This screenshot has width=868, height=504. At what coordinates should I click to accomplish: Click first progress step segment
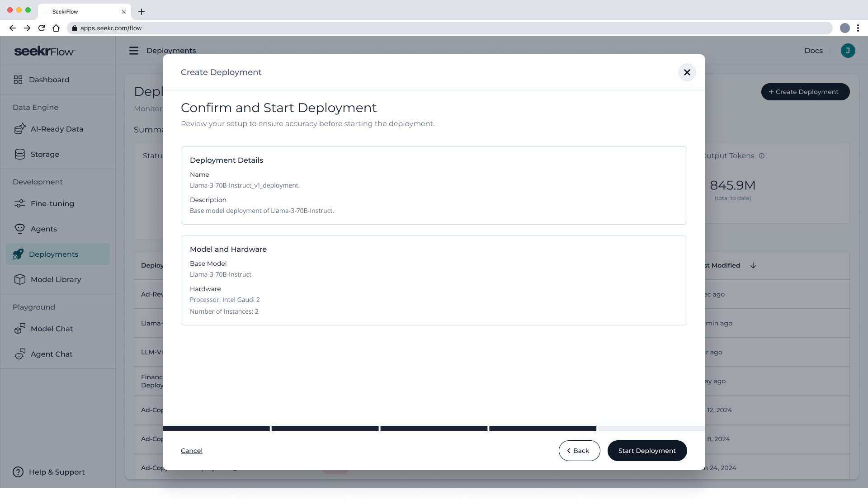pos(216,429)
